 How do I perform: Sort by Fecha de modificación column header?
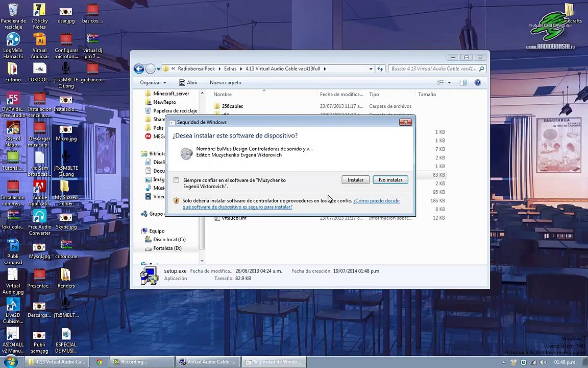click(x=341, y=94)
